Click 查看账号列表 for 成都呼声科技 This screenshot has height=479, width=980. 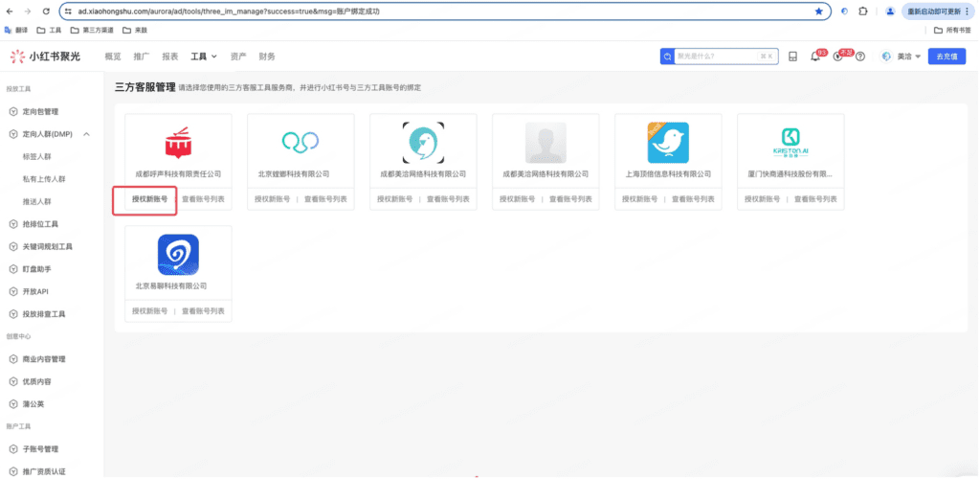[x=203, y=199]
